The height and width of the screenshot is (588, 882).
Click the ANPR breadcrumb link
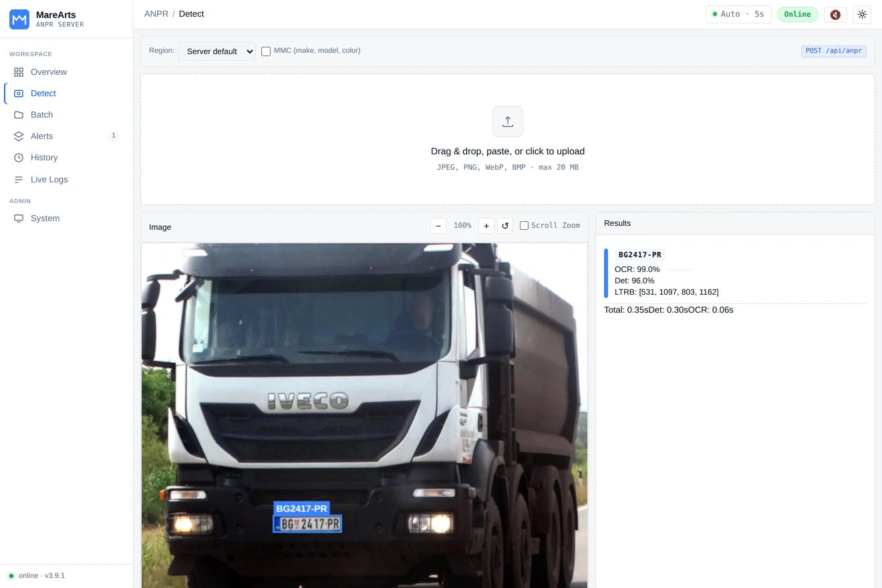coord(156,14)
